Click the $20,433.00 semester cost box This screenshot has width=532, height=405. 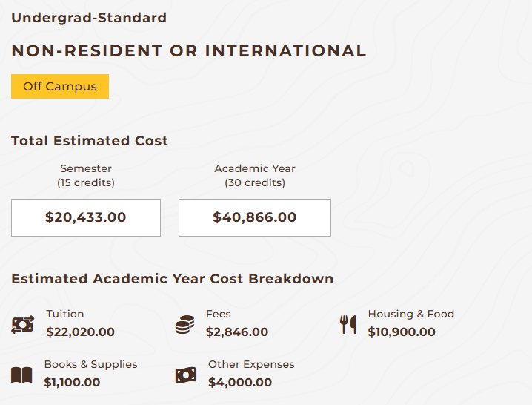(86, 217)
